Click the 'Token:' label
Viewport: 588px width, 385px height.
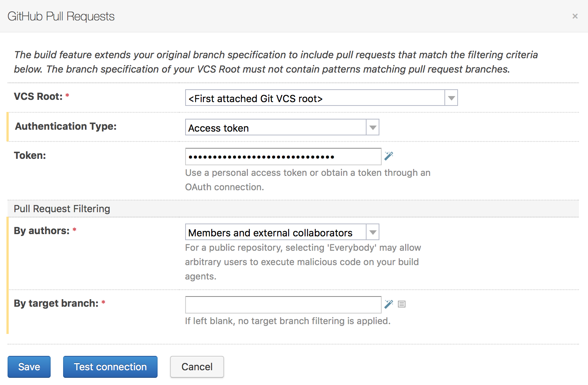tap(30, 155)
